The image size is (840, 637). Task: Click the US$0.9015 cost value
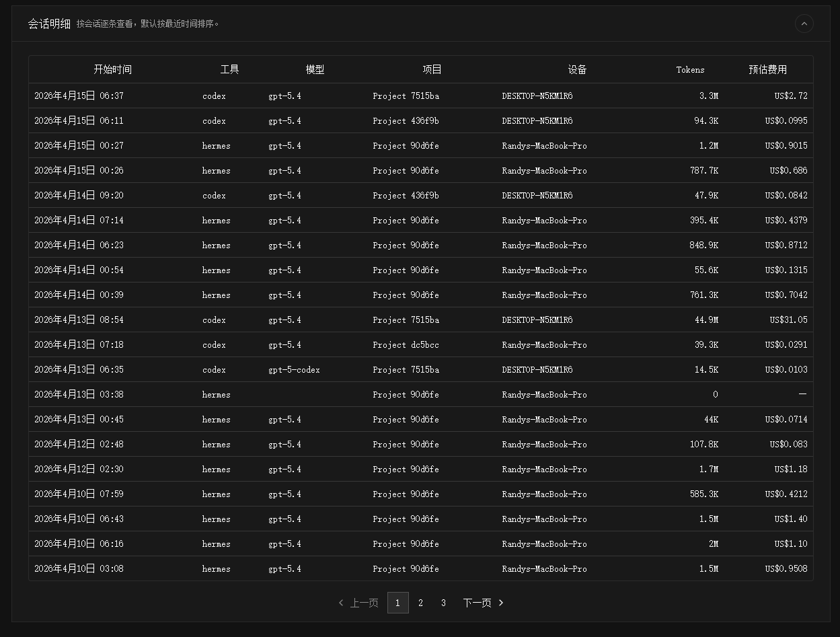(x=786, y=145)
